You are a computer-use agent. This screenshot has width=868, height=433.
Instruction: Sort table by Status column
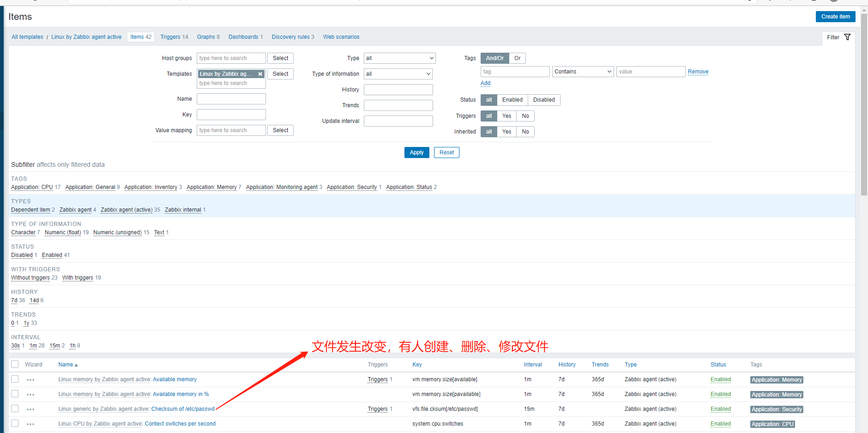click(x=718, y=365)
